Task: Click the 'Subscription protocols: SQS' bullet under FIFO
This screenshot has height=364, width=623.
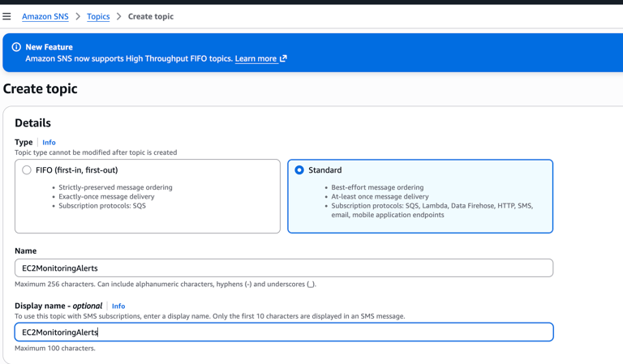Action: coord(102,206)
